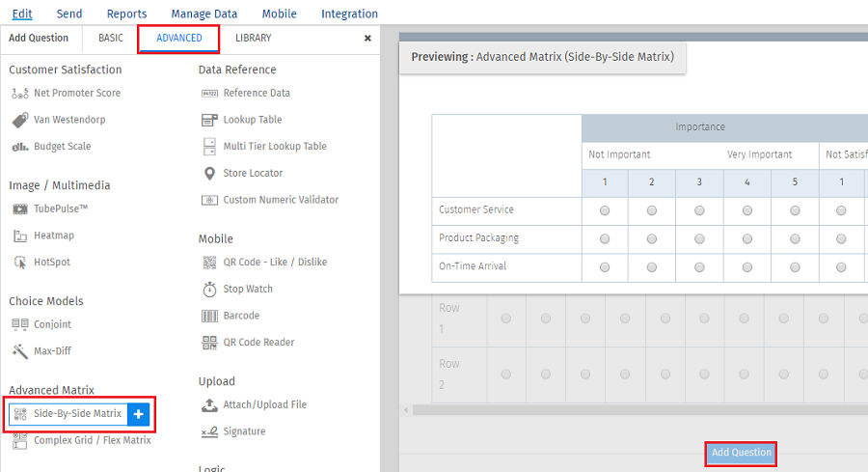Select the Barcode question icon
Viewport: 868px width, 472px height.
point(209,316)
